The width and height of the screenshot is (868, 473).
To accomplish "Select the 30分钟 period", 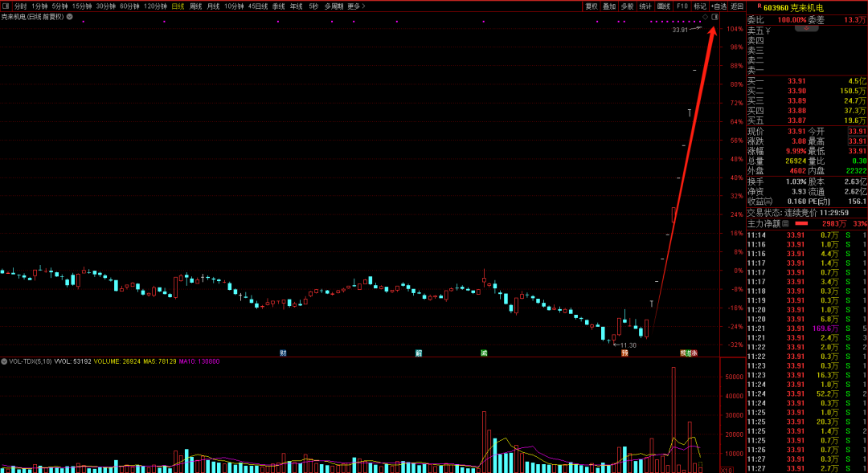I will (106, 6).
